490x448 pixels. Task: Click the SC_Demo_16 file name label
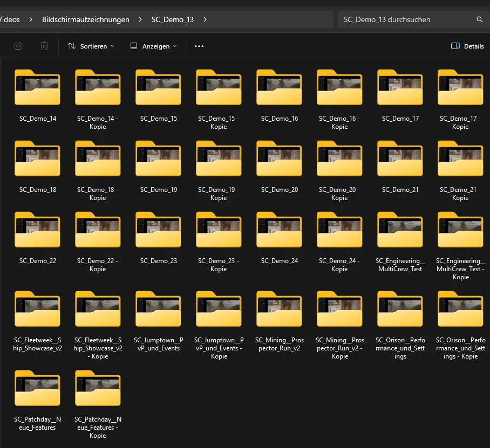tap(280, 119)
